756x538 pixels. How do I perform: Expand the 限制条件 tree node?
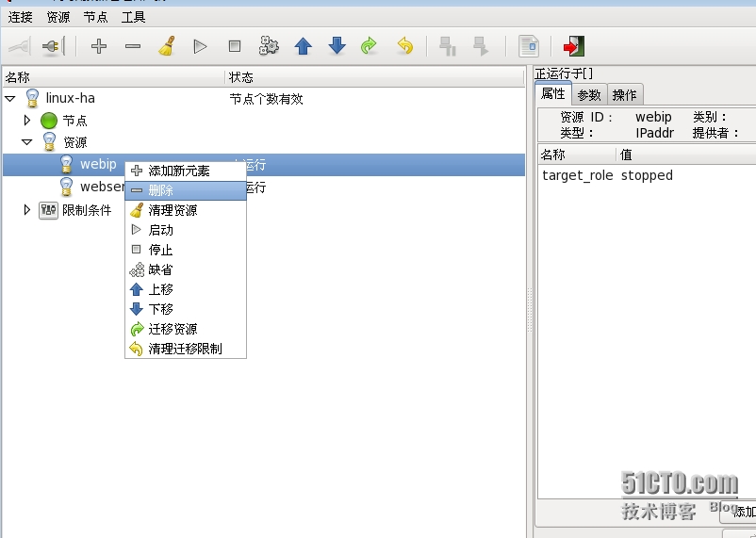coord(27,210)
